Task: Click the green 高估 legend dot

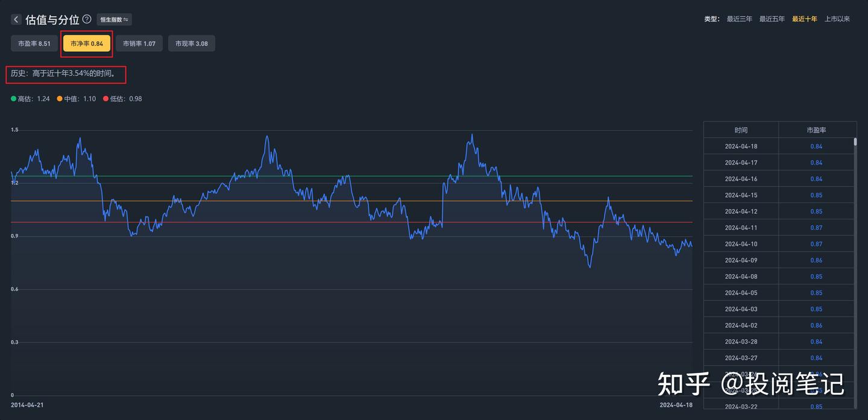Action: (14, 99)
